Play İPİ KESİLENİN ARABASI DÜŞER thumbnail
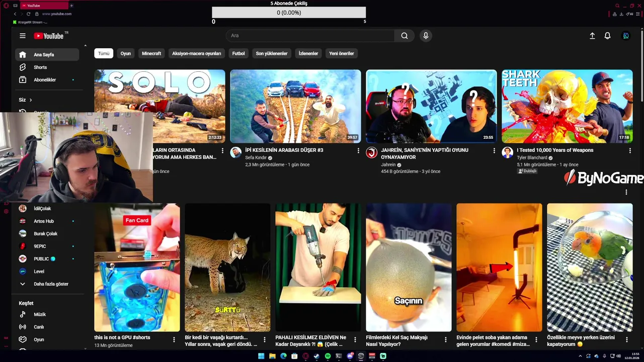Viewport: 644px width, 362px height. (295, 106)
